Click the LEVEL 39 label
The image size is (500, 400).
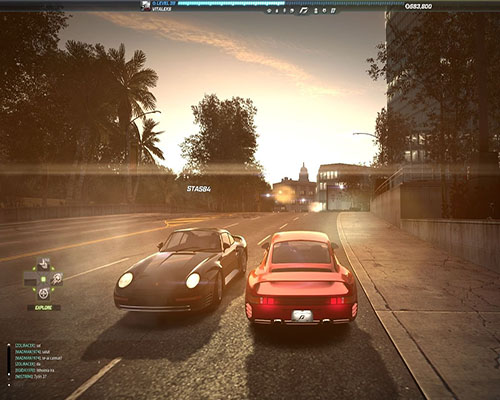pos(164,3)
